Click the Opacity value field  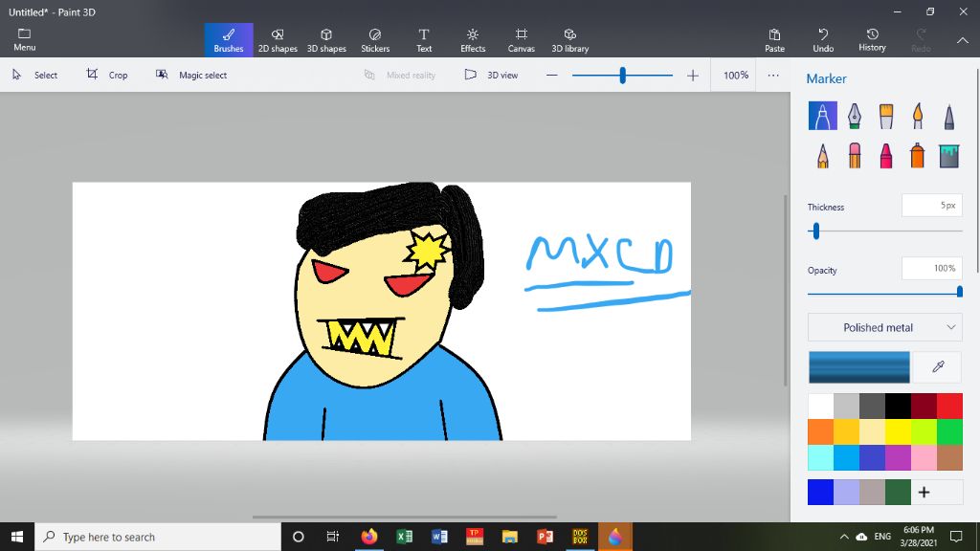[x=932, y=269]
